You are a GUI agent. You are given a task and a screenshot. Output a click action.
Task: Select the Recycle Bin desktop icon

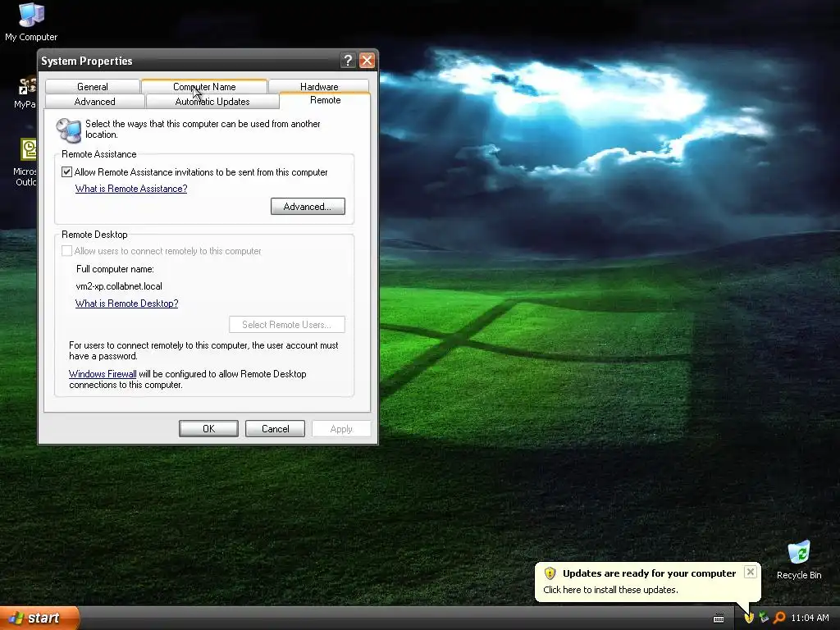click(x=799, y=560)
